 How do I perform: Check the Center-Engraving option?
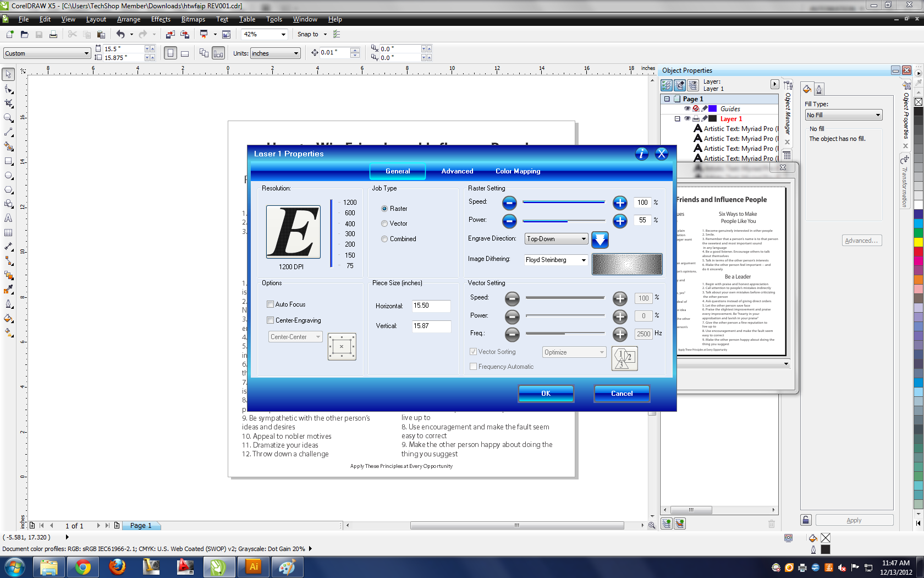coord(270,320)
